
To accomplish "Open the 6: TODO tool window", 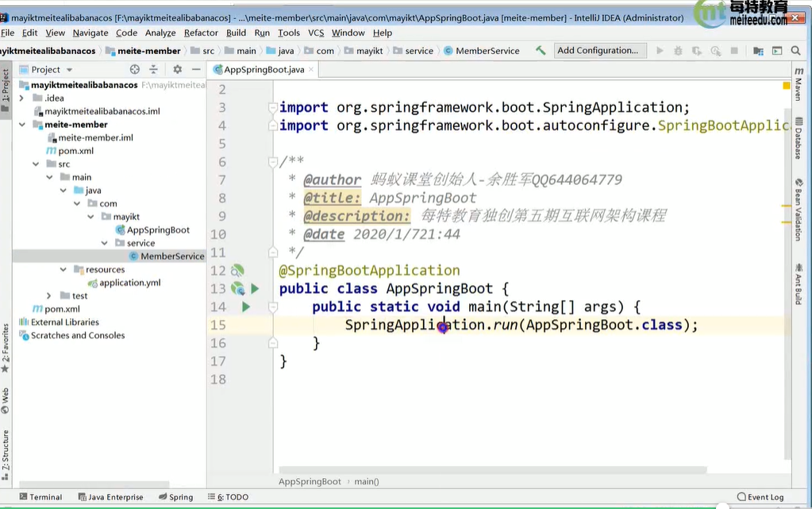I will coord(228,497).
